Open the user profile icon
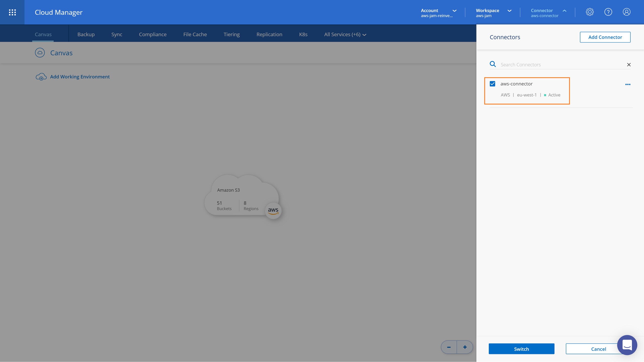This screenshot has height=362, width=644. [x=626, y=12]
